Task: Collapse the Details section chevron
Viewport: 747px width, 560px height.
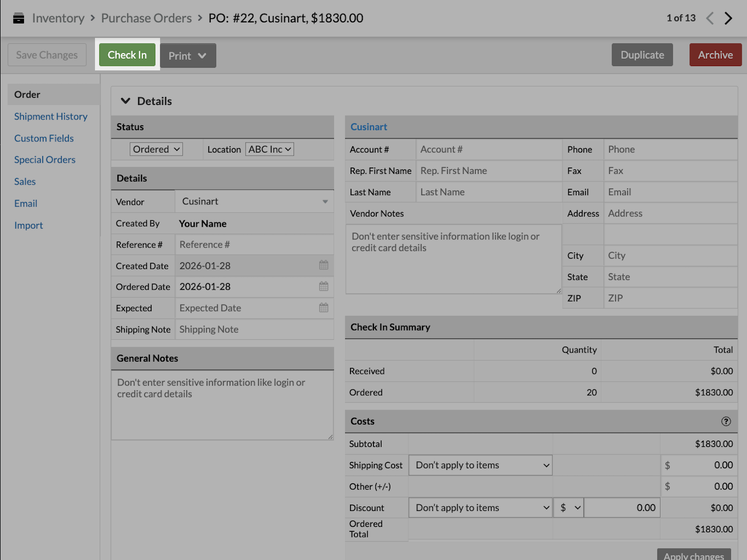Action: [x=126, y=100]
